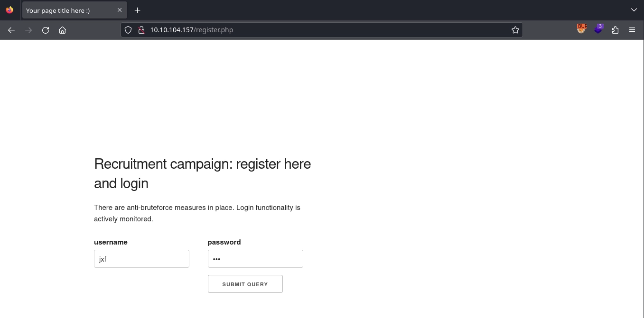
Task: Open the extension with badge 3
Action: 598,29
